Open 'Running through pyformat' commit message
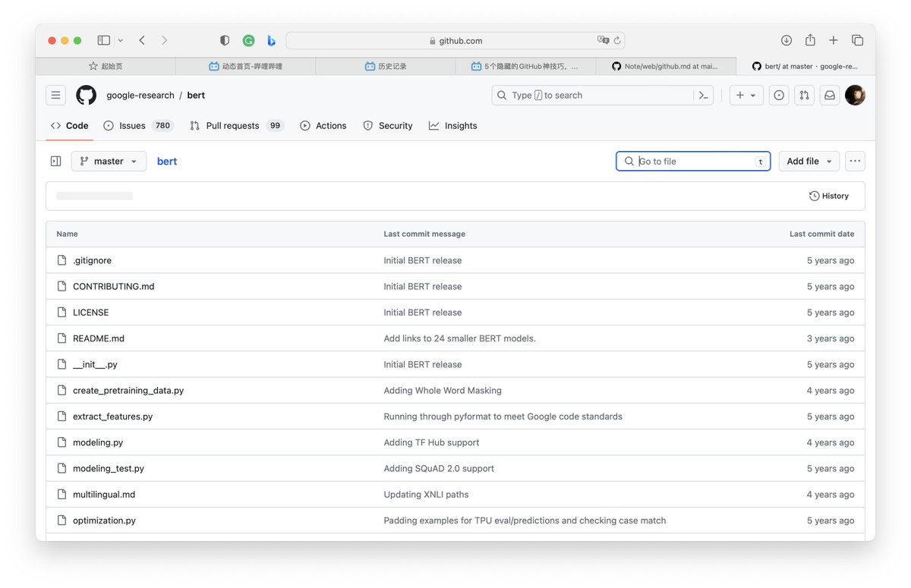This screenshot has height=588, width=911. 503,417
